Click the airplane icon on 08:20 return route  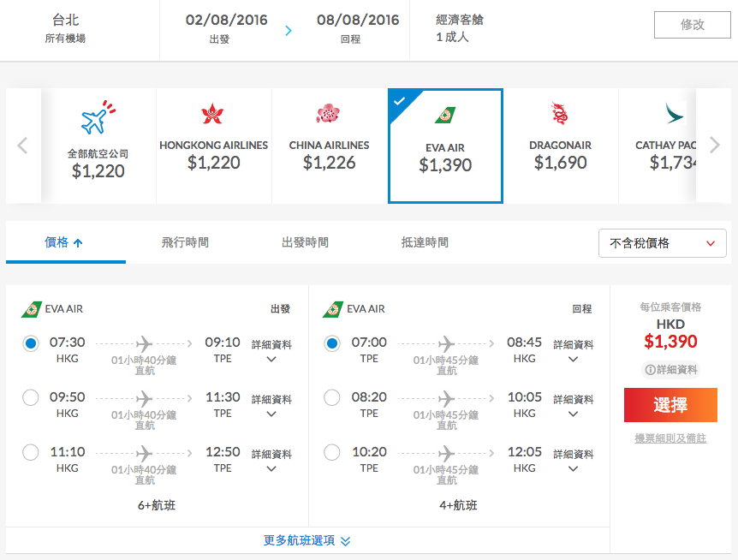(446, 398)
